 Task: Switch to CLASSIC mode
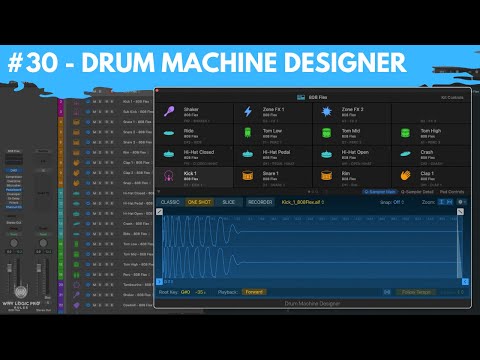click(170, 202)
